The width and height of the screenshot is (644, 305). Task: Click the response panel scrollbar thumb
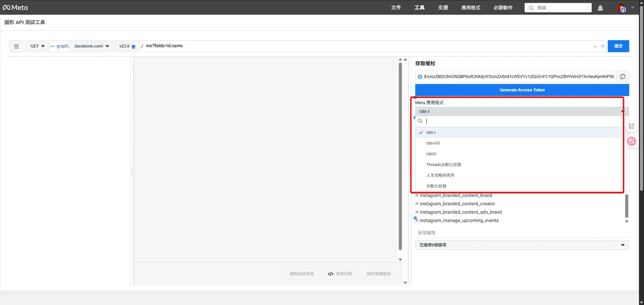[x=400, y=156]
